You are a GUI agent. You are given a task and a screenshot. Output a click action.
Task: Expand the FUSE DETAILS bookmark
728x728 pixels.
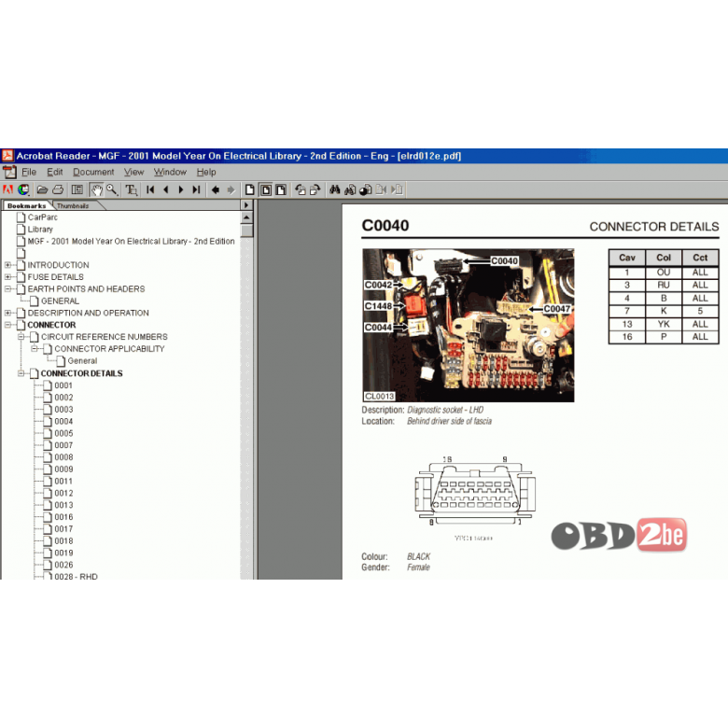pyautogui.click(x=7, y=277)
